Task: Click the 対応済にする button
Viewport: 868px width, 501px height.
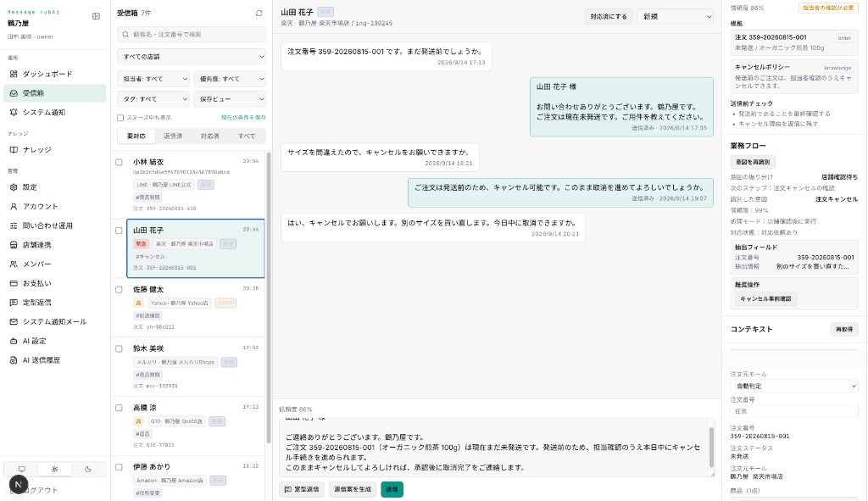Action: point(609,17)
